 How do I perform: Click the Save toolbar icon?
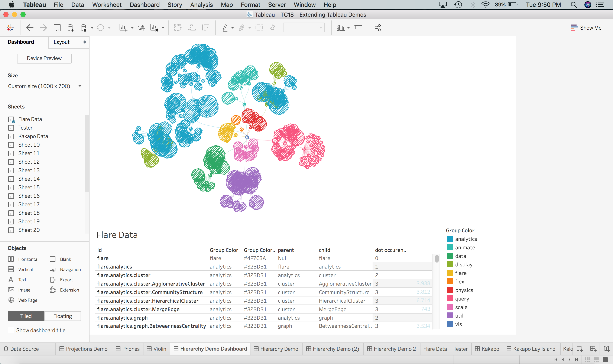click(x=57, y=28)
